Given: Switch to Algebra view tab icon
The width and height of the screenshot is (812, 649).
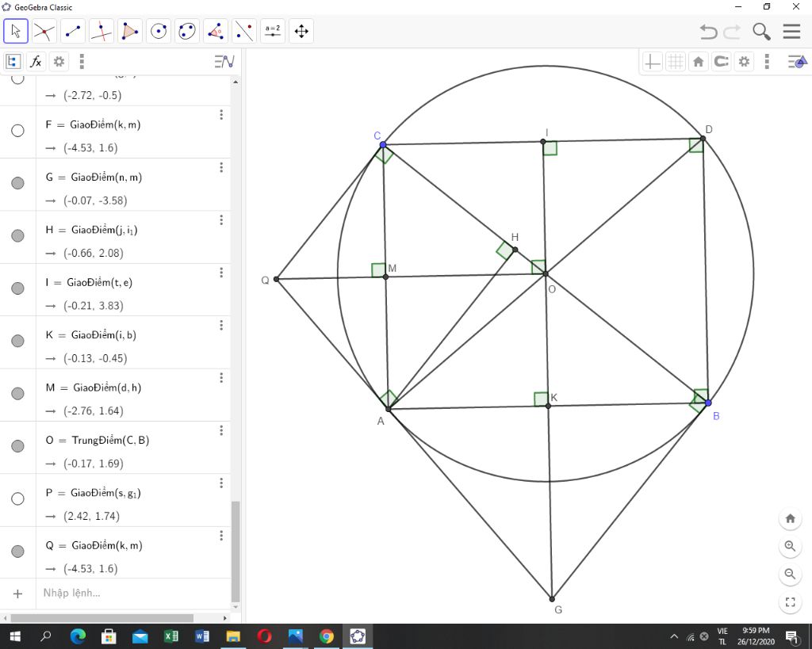Looking at the screenshot, I should 13,62.
